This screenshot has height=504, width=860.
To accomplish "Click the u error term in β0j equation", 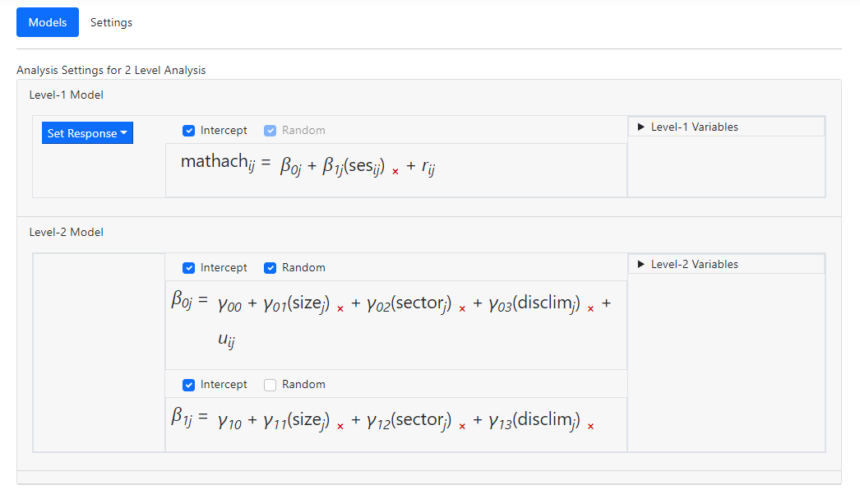I will 226,339.
